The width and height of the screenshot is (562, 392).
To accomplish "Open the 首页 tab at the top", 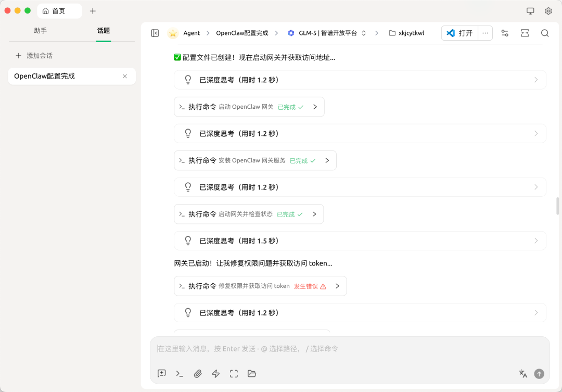I will (x=59, y=10).
